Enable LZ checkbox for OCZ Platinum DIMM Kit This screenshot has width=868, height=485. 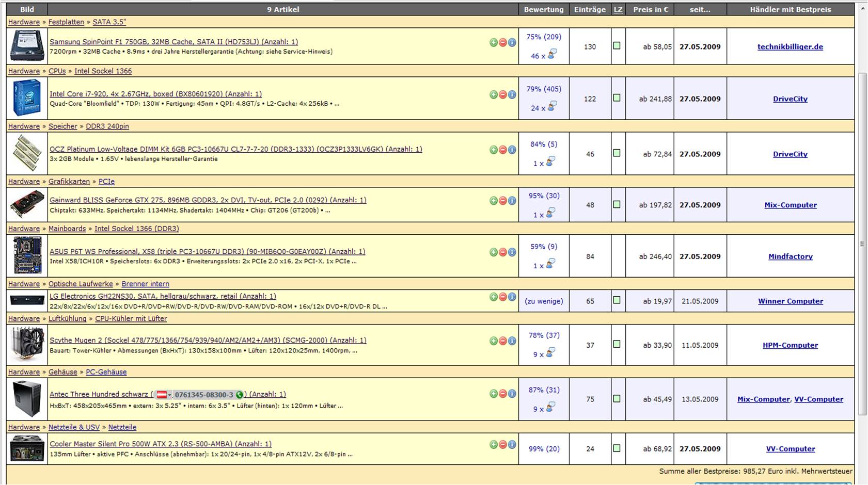point(617,153)
